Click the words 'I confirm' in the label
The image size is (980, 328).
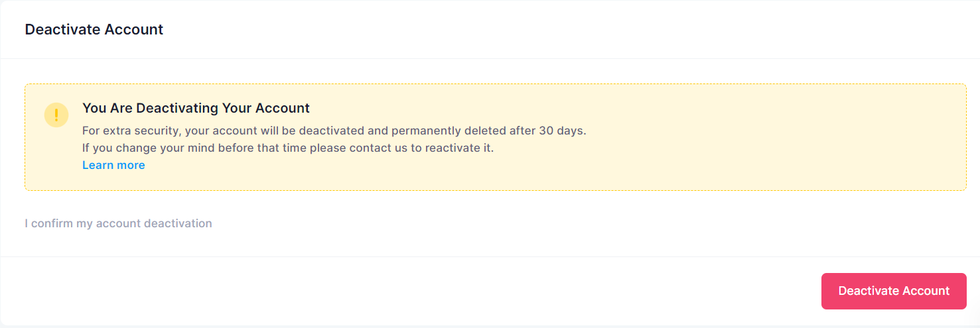(49, 223)
